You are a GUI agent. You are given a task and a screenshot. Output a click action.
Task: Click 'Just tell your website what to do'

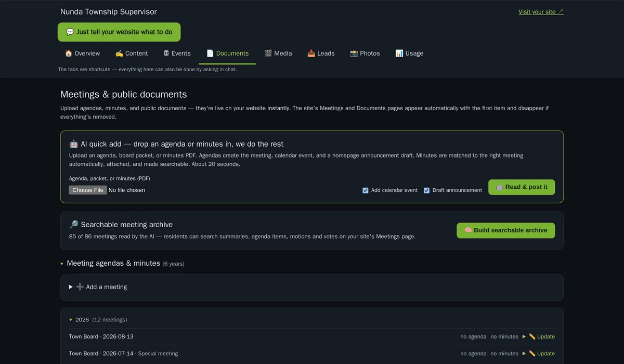coord(119,32)
